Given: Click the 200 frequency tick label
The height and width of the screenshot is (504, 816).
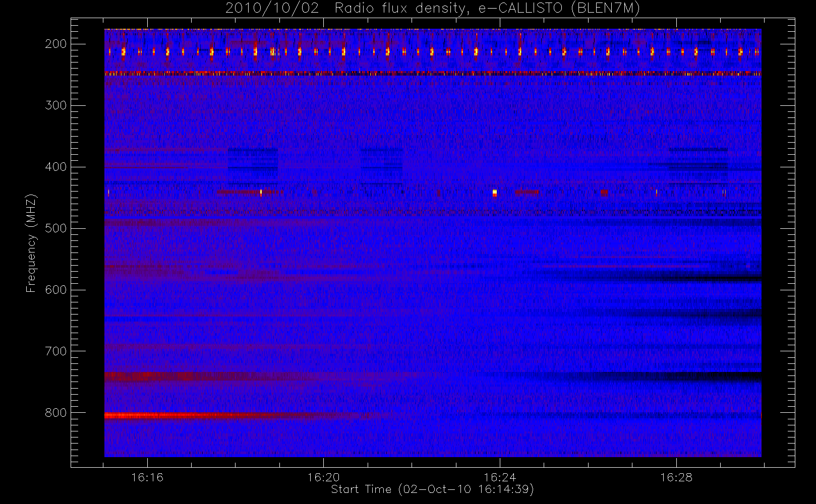Looking at the screenshot, I should click(55, 44).
